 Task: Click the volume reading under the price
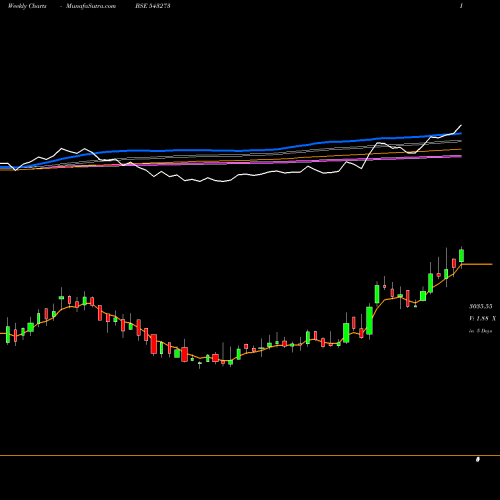(x=482, y=319)
